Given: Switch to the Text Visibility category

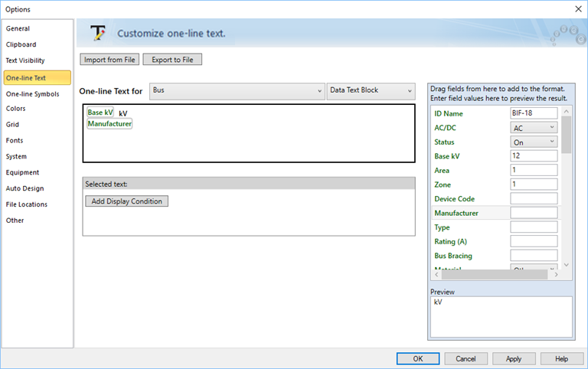Looking at the screenshot, I should coord(25,60).
